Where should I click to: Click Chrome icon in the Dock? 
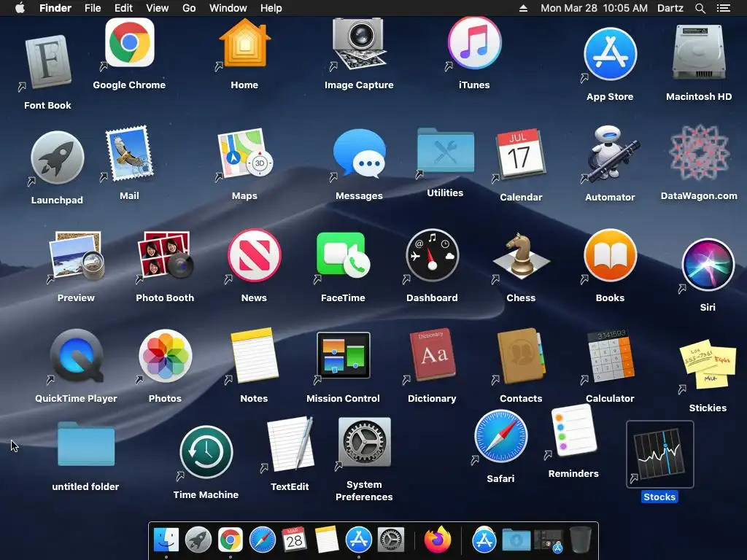[x=231, y=540]
